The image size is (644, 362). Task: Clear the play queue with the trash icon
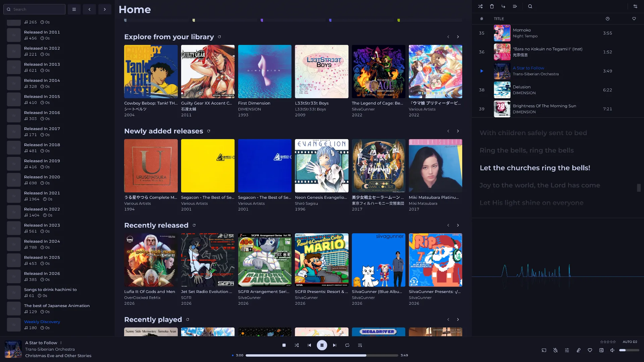click(x=492, y=6)
